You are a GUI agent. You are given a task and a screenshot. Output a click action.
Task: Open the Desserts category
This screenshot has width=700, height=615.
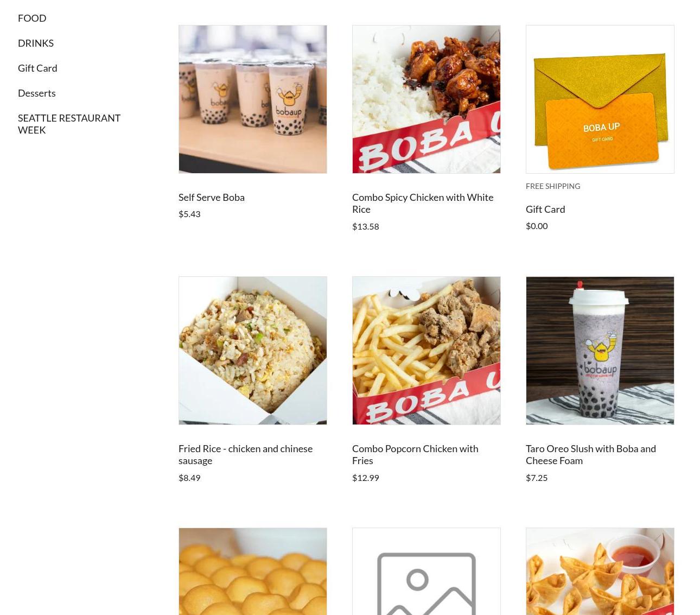[37, 93]
